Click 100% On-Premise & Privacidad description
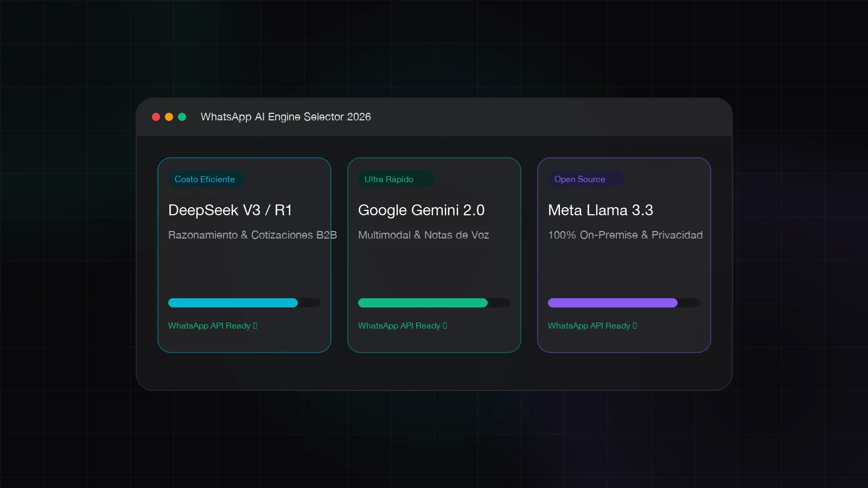 pyautogui.click(x=626, y=235)
